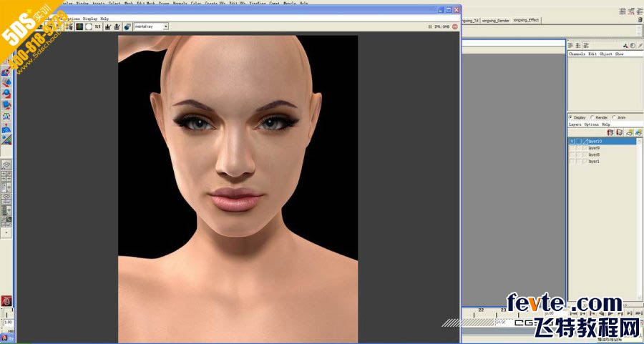Click the move layer up icon
The image size is (644, 344).
tap(610, 132)
